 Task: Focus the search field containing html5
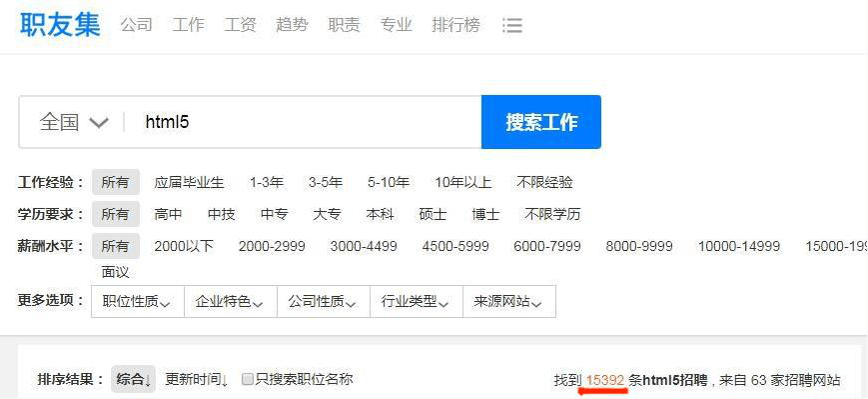[x=303, y=122]
